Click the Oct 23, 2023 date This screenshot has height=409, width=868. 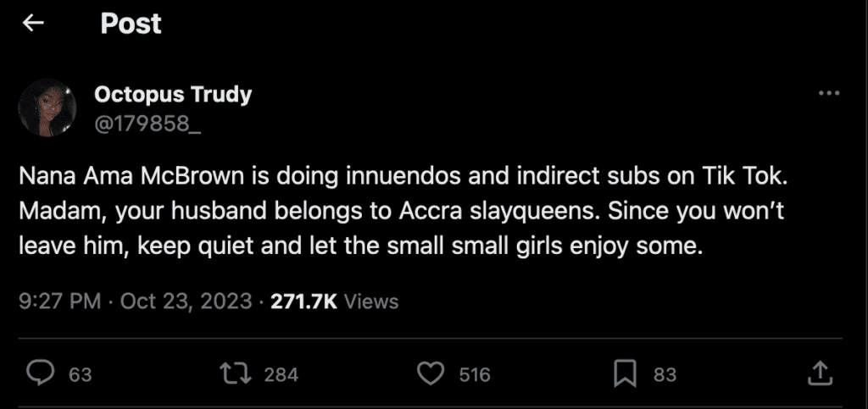186,301
